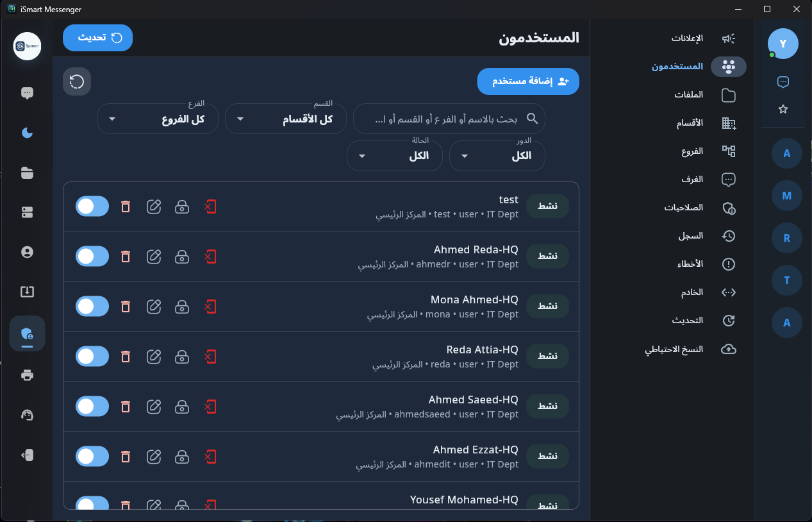Toggle dark mode moon icon
Screen dimensions: 812x522
[27, 133]
